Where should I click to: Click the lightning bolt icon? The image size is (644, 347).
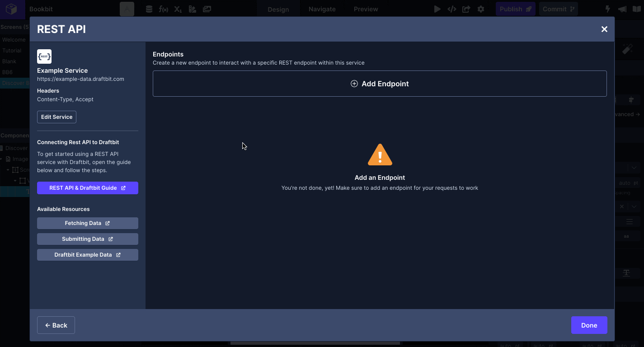click(608, 9)
